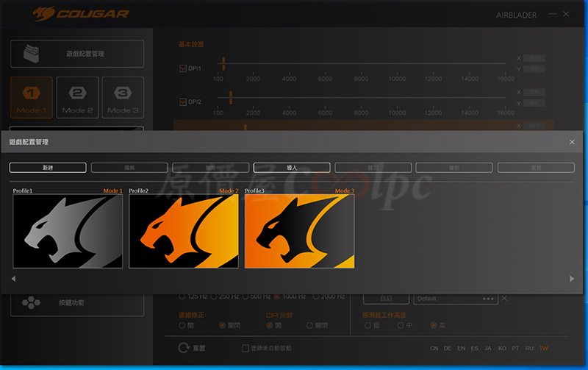The image size is (588, 370).
Task: Switch language to EN
Action: pyautogui.click(x=461, y=348)
